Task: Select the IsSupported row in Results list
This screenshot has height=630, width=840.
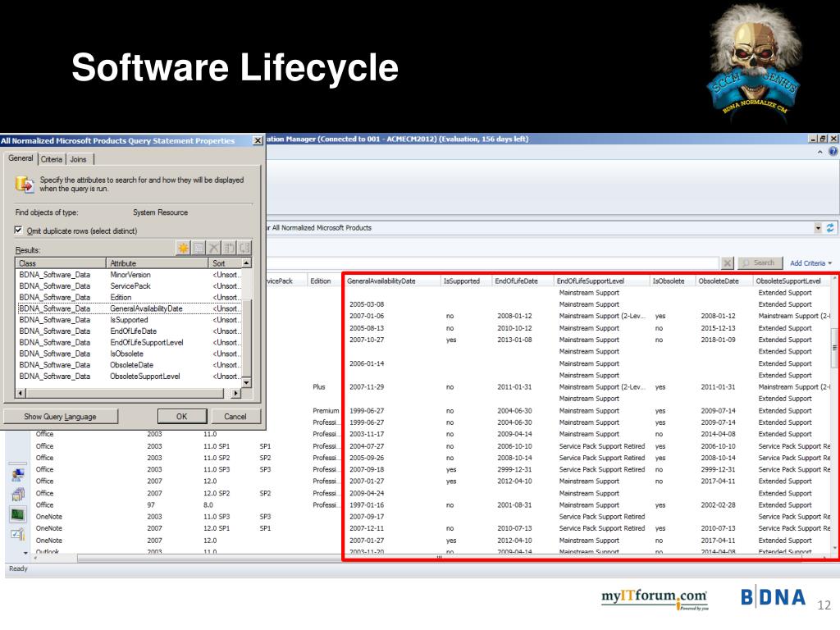Action: [x=129, y=319]
